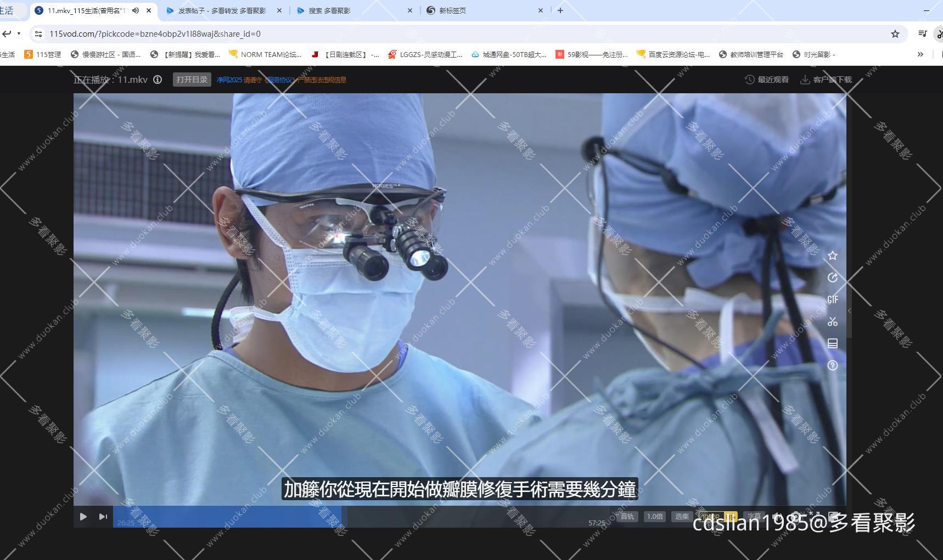Screen dimensions: 943x560
Task: Open the 1.0倍 playback speed menu
Action: click(655, 516)
